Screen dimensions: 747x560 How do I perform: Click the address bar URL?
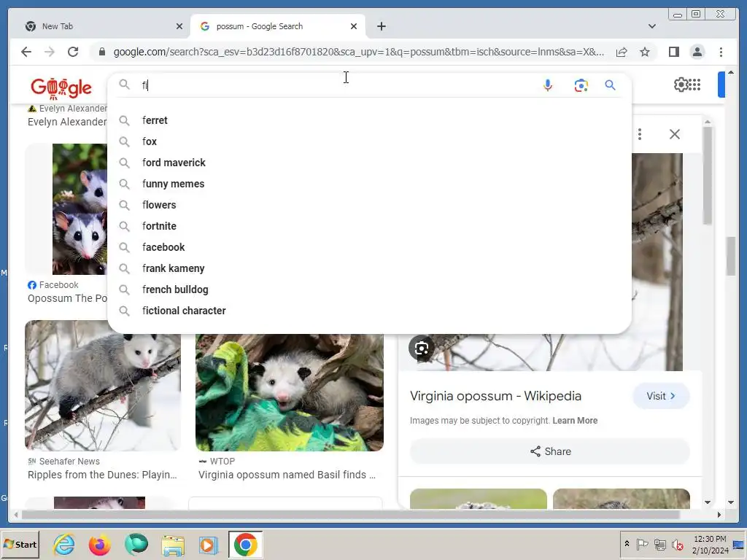point(358,52)
